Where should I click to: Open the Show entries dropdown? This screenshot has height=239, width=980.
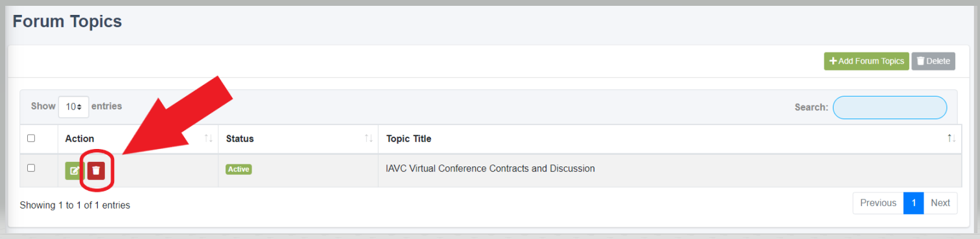pyautogui.click(x=73, y=106)
